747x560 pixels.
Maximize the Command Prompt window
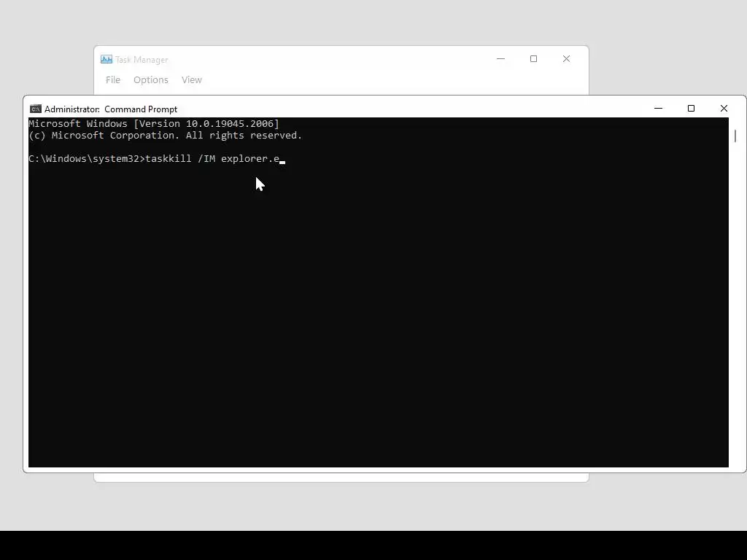tap(692, 109)
